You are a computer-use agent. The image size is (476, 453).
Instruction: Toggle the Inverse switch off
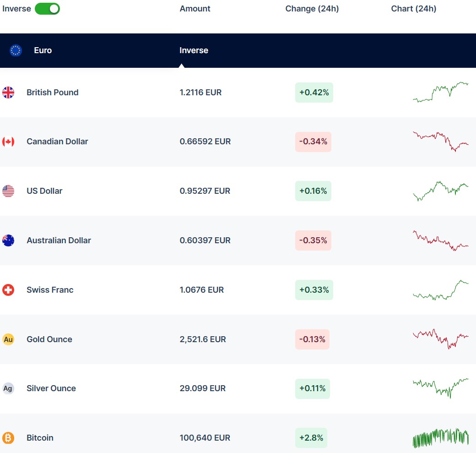coord(47,9)
